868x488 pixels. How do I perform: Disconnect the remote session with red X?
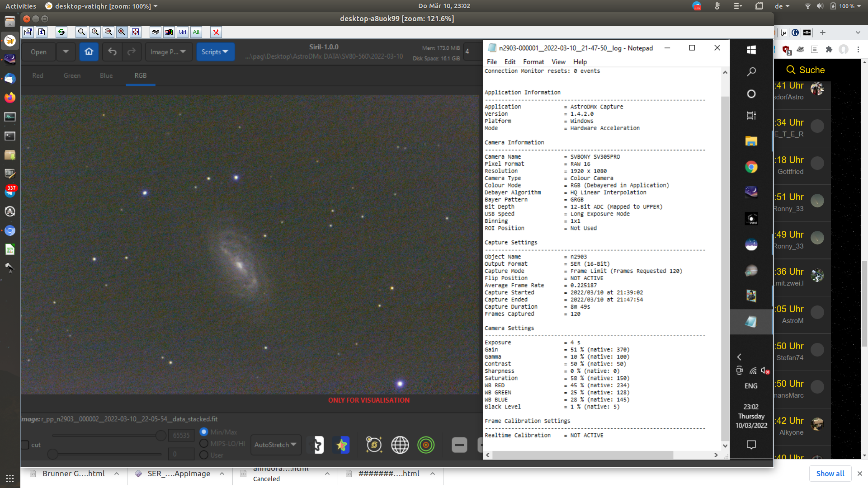point(216,32)
